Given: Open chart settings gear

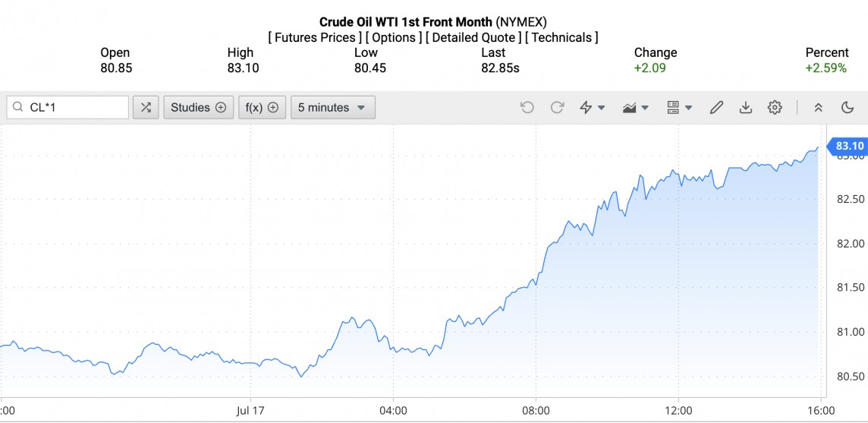Looking at the screenshot, I should click(775, 108).
